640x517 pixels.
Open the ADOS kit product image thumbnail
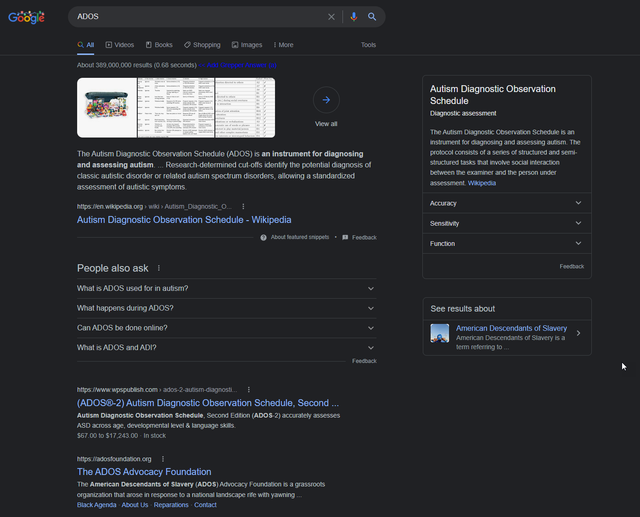107,108
